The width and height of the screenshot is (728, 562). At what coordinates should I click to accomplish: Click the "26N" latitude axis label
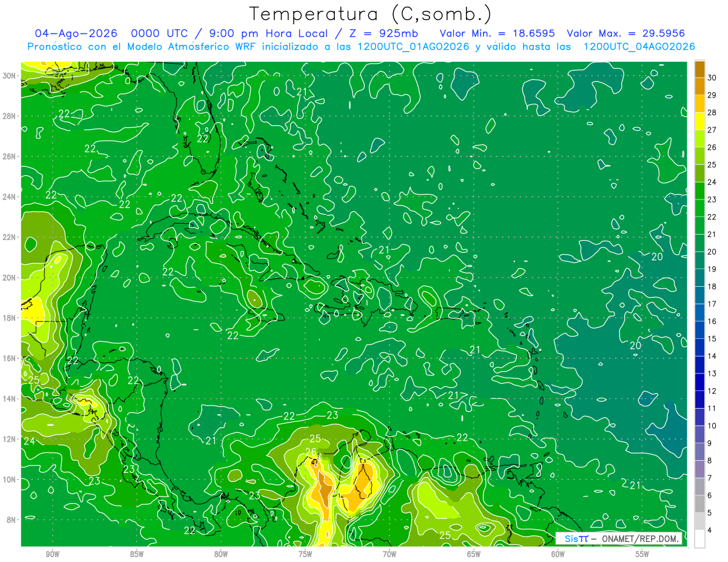[10, 156]
